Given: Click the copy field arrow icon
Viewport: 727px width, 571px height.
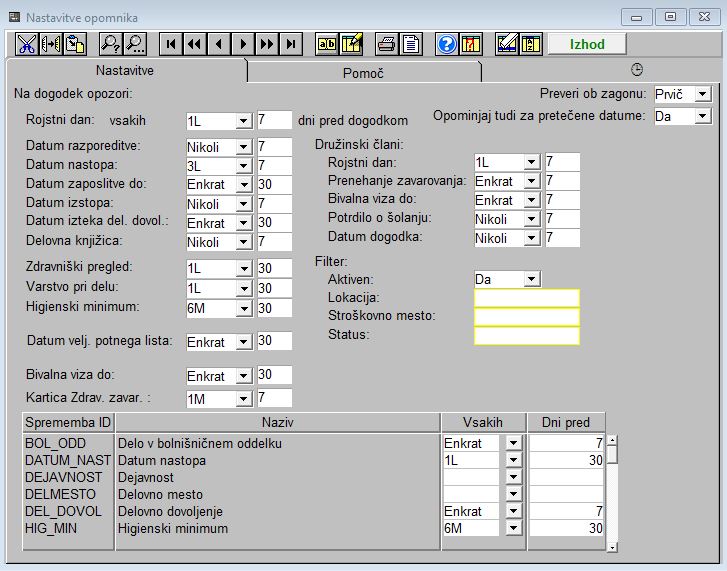Looking at the screenshot, I should [x=51, y=44].
